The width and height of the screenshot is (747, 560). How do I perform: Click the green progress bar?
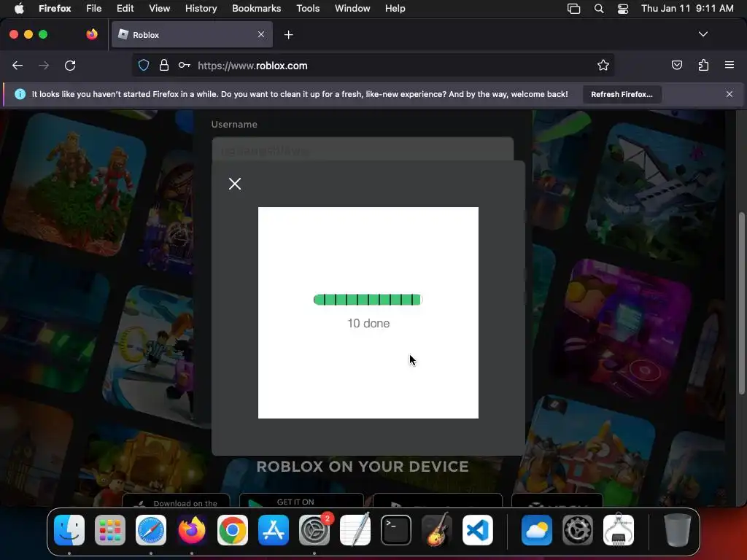pyautogui.click(x=368, y=300)
